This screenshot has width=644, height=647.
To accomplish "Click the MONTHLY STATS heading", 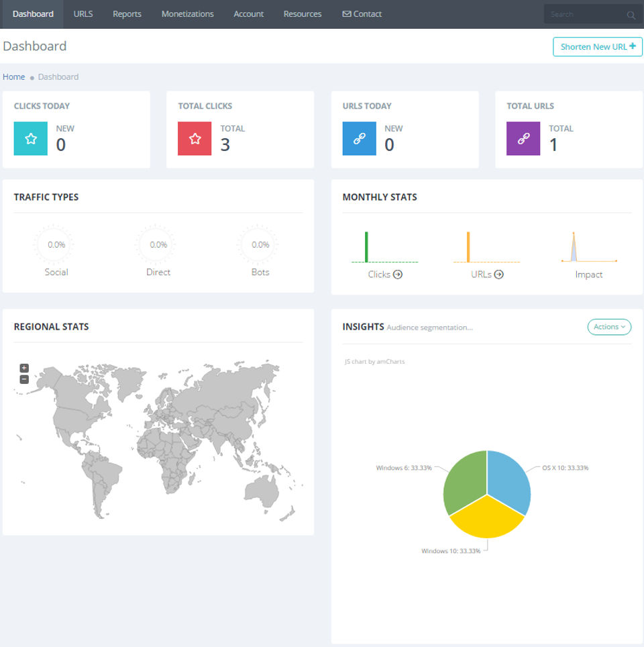I will tap(380, 197).
